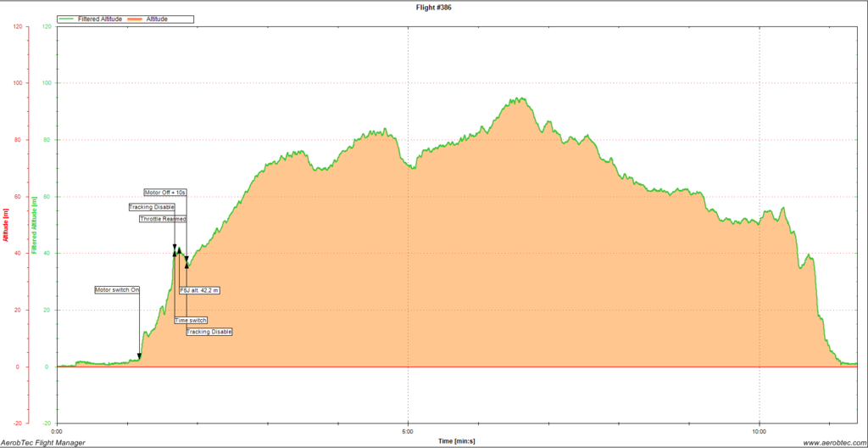This screenshot has height=448, width=868.
Task: Select the F5J alt: 42.2 m label
Action: 200,290
